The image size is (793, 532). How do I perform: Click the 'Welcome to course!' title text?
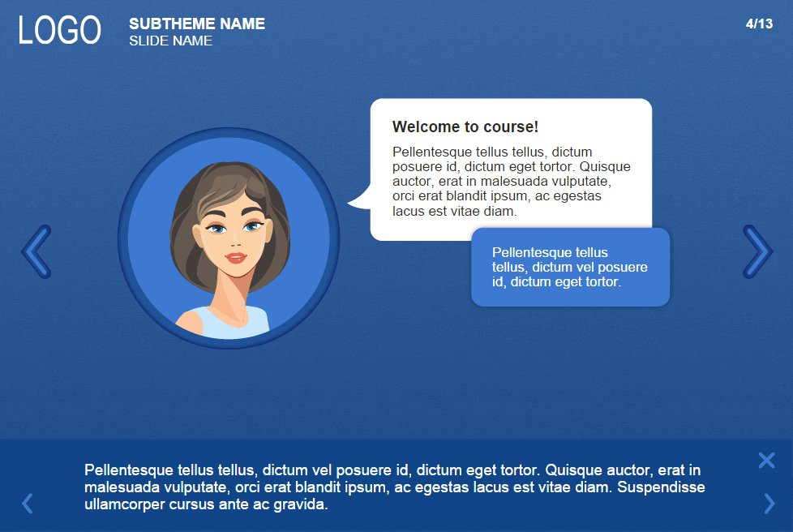coord(465,127)
